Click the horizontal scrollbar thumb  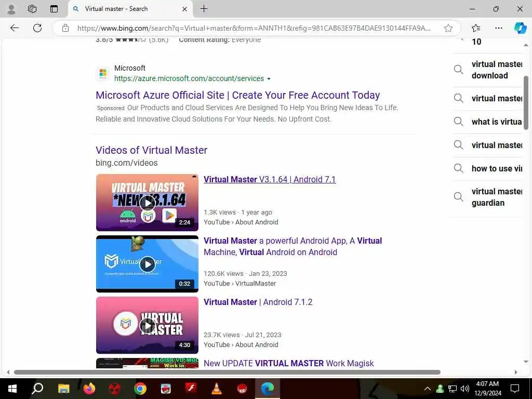click(227, 372)
